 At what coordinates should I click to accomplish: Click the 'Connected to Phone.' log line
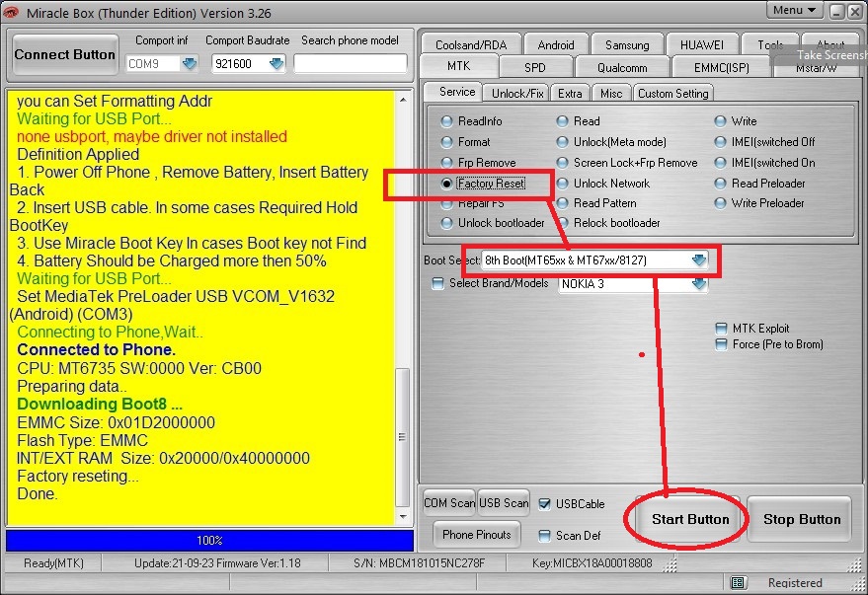97,349
